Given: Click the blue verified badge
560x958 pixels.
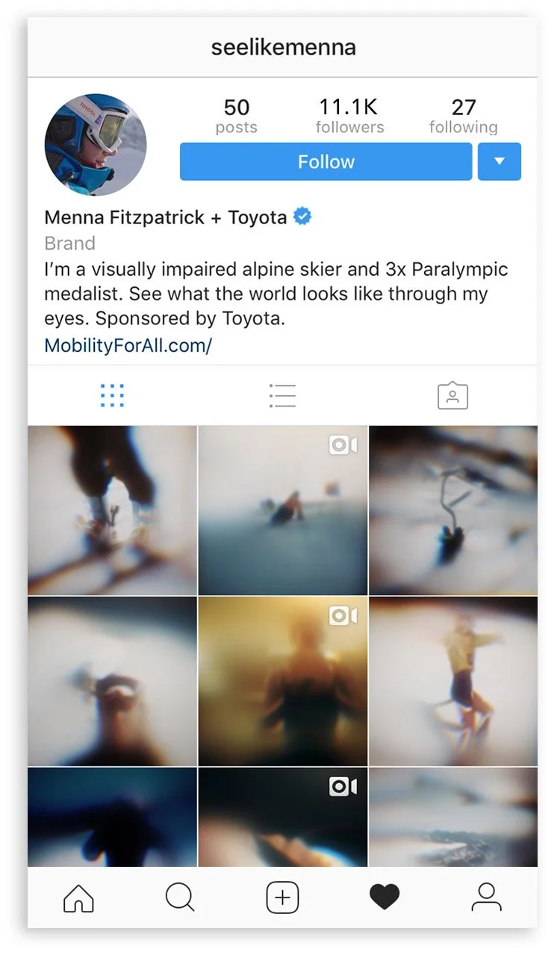Looking at the screenshot, I should coord(302,217).
